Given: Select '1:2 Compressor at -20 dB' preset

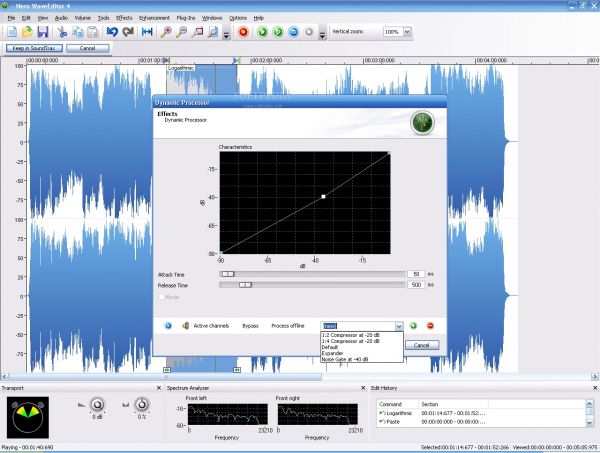Looking at the screenshot, I should 350,336.
